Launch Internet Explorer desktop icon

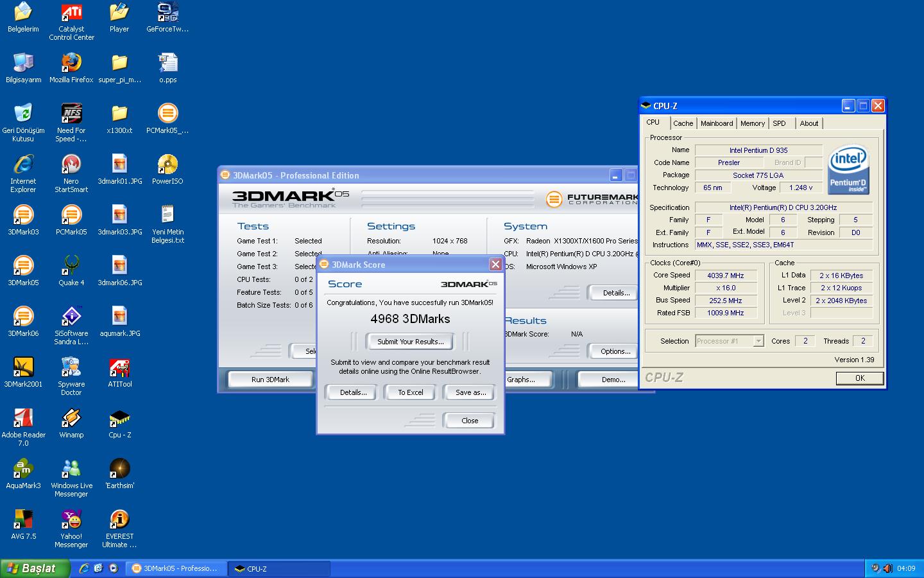[x=23, y=173]
